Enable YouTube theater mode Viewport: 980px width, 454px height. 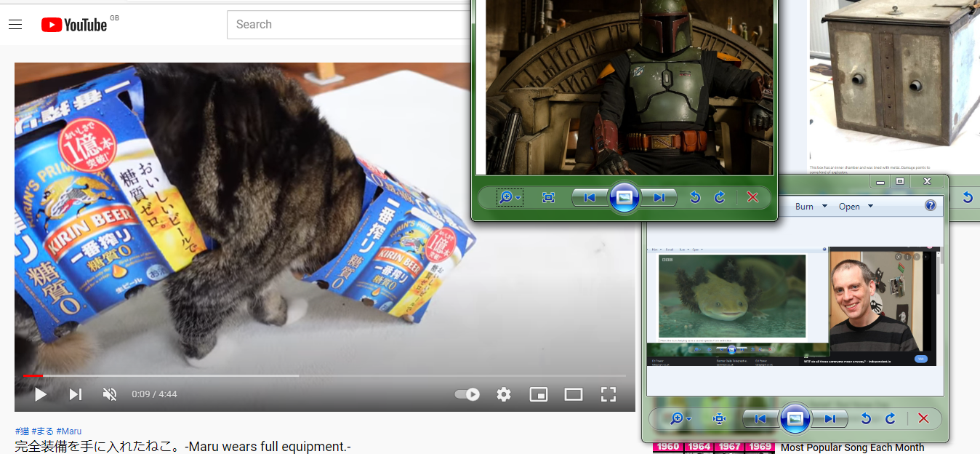click(574, 394)
